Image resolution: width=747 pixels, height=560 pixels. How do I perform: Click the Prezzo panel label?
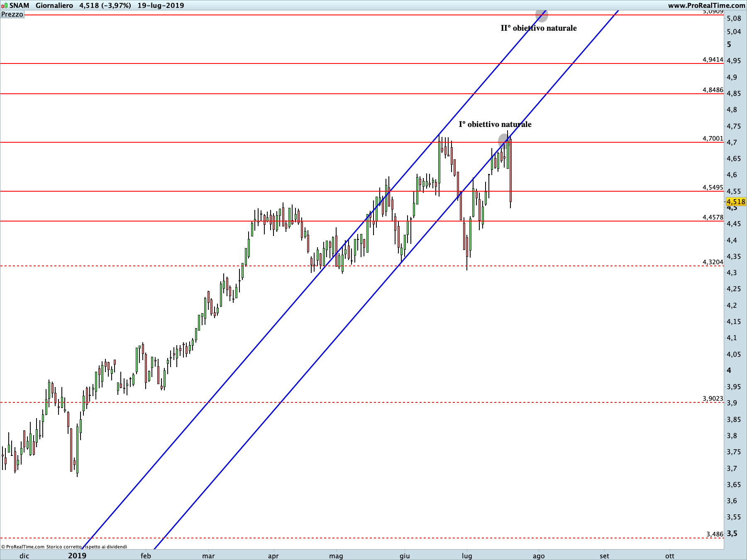12,14
